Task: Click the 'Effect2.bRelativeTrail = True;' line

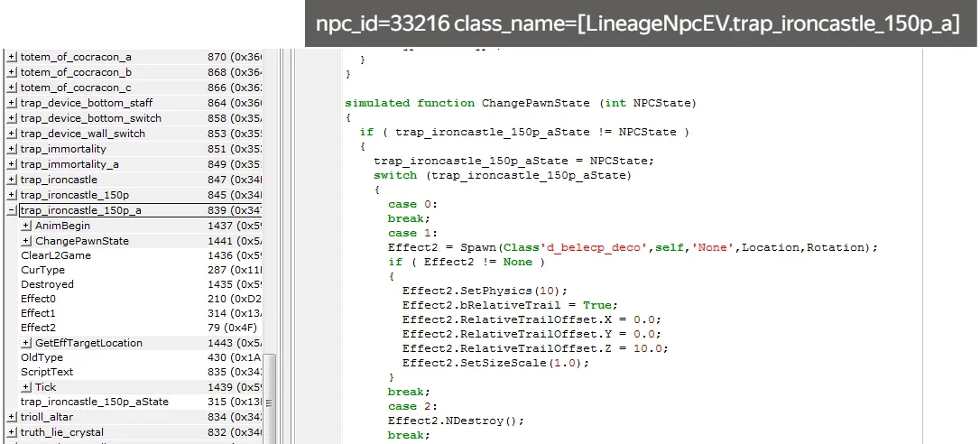Action: pyautogui.click(x=510, y=305)
